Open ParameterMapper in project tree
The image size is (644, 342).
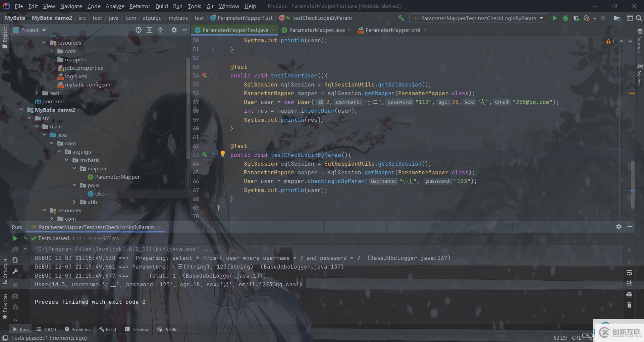[x=117, y=177]
